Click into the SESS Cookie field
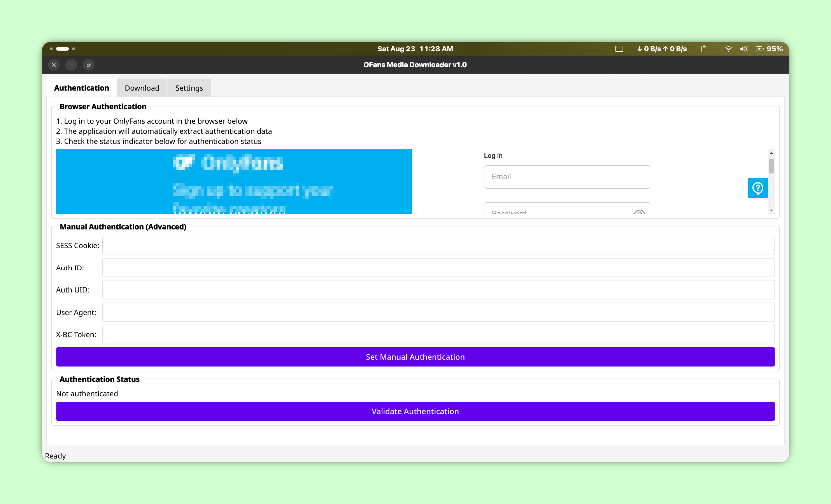 click(x=438, y=245)
